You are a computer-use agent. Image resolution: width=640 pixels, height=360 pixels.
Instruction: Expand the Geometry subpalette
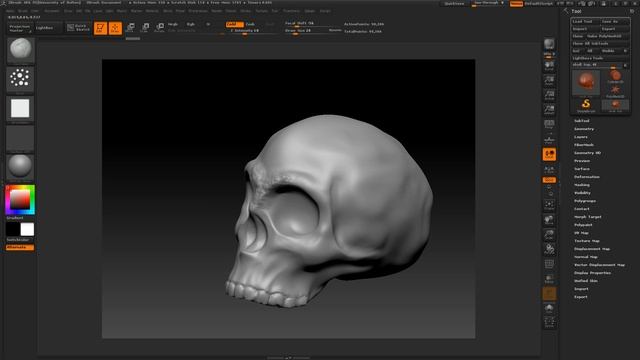coord(584,129)
